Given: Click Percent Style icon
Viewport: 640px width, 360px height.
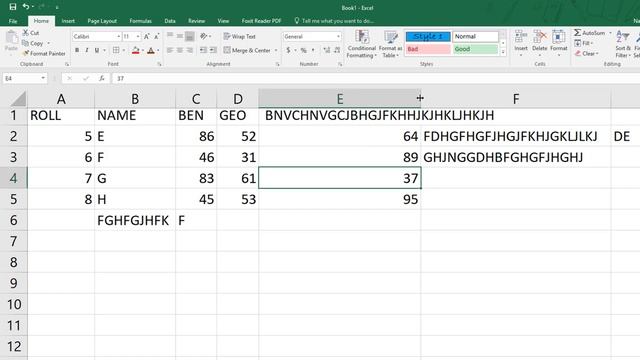Looking at the screenshot, I should pyautogui.click(x=304, y=50).
